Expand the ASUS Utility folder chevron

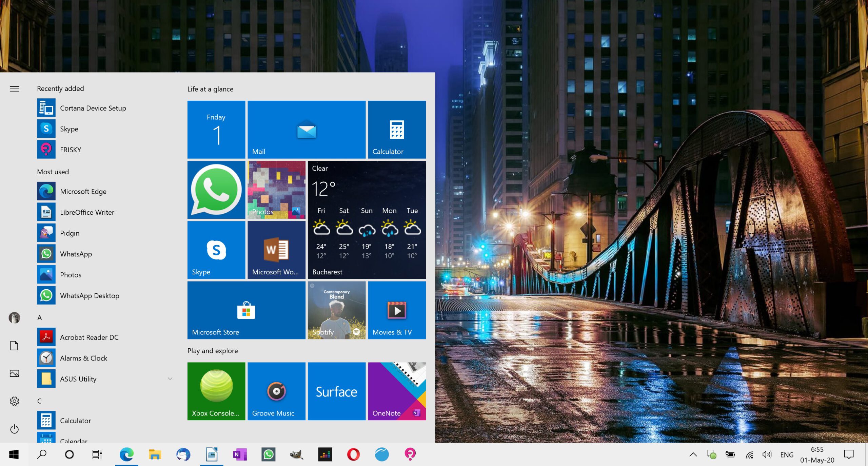[x=170, y=378]
